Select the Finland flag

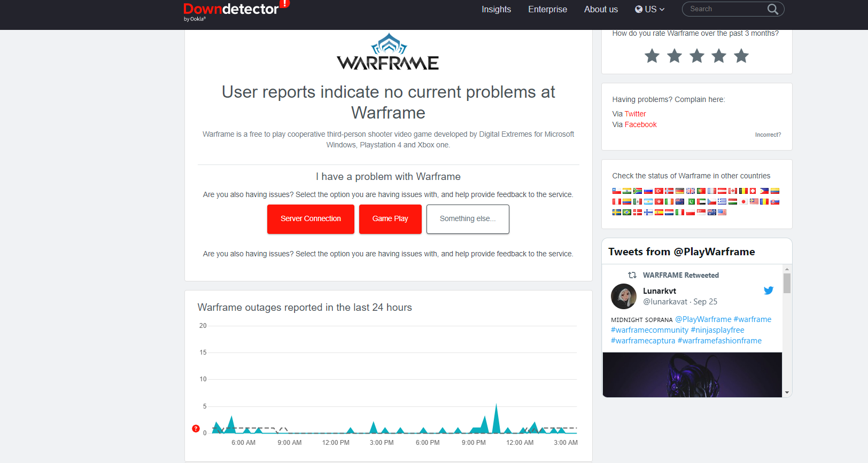648,212
